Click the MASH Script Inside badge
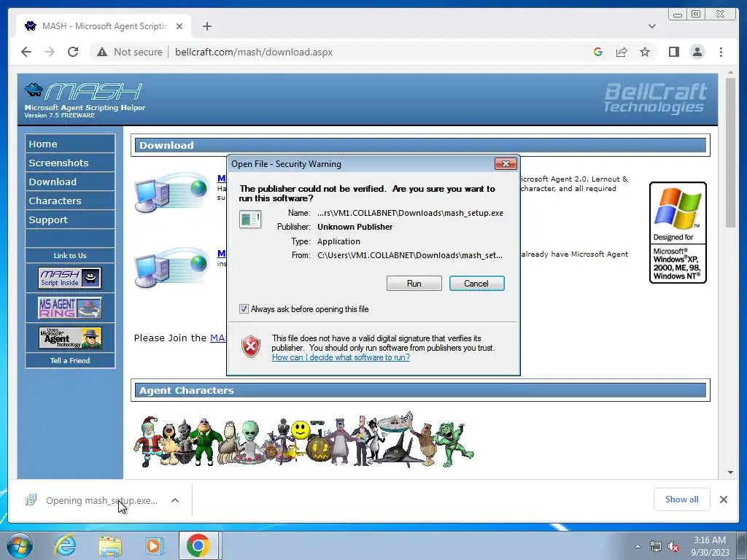This screenshot has height=560, width=747. point(70,278)
